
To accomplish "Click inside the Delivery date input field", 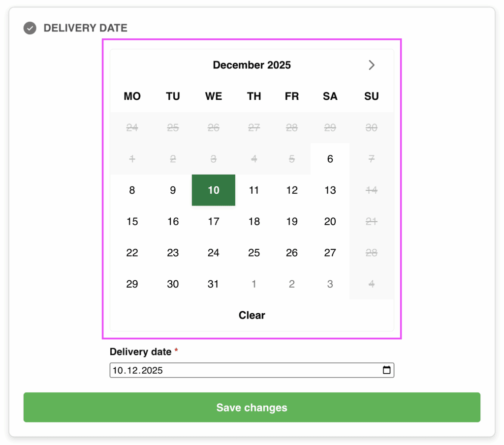I will click(221, 370).
